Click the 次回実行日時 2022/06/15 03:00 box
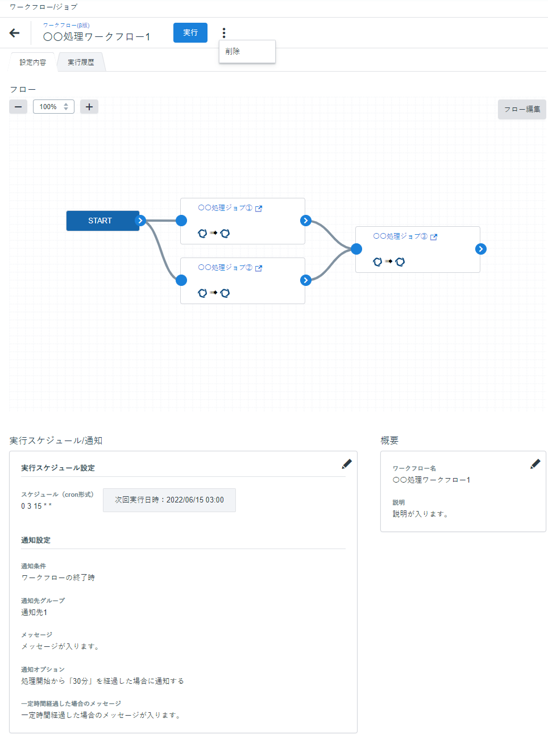The image size is (548, 756). pos(169,500)
